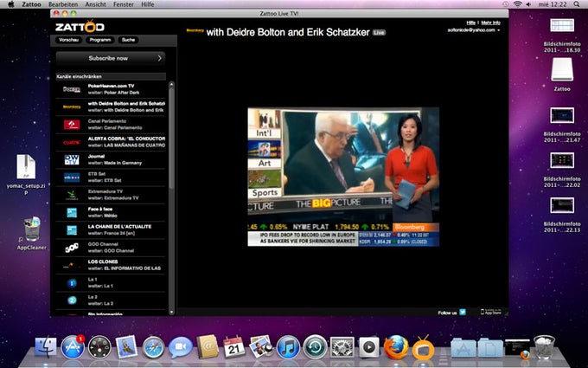Select LA CHAINE DE L'ACTUALITE row text

(x=119, y=227)
